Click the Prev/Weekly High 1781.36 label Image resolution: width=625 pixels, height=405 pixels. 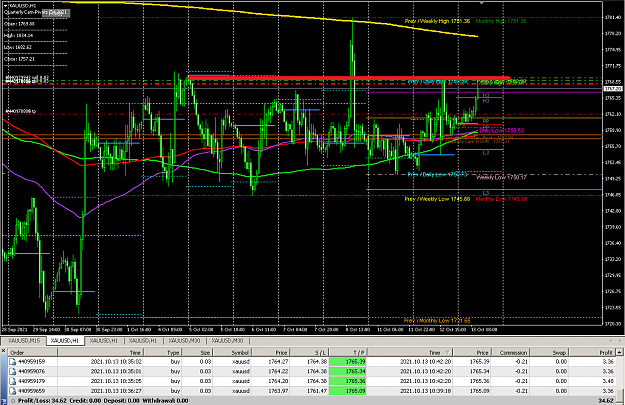pyautogui.click(x=437, y=21)
